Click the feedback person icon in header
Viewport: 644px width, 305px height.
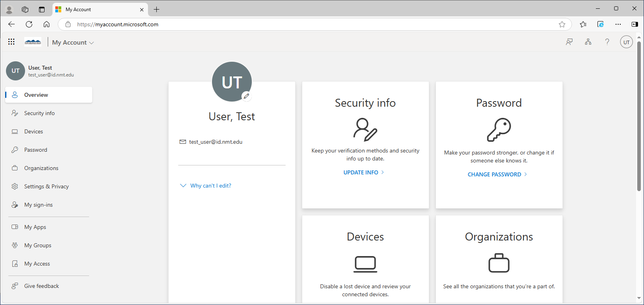(569, 42)
